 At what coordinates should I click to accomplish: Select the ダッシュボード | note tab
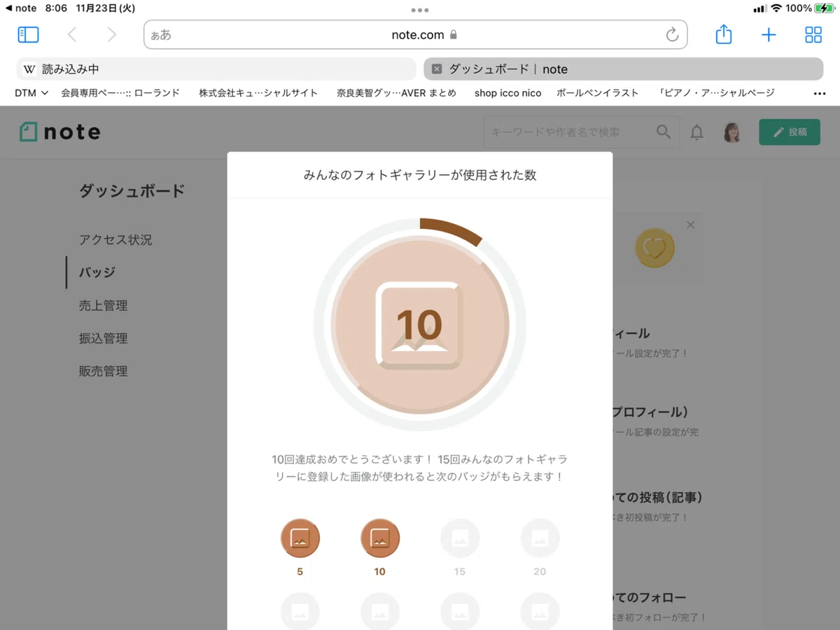[624, 69]
